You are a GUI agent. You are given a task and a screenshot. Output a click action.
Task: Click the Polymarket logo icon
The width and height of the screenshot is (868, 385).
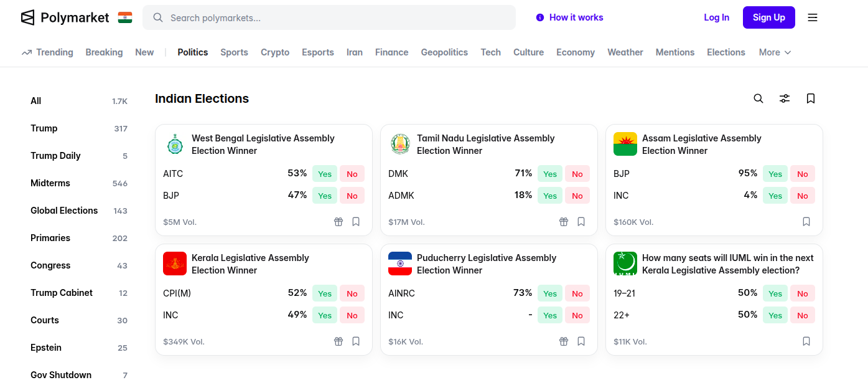click(x=27, y=17)
